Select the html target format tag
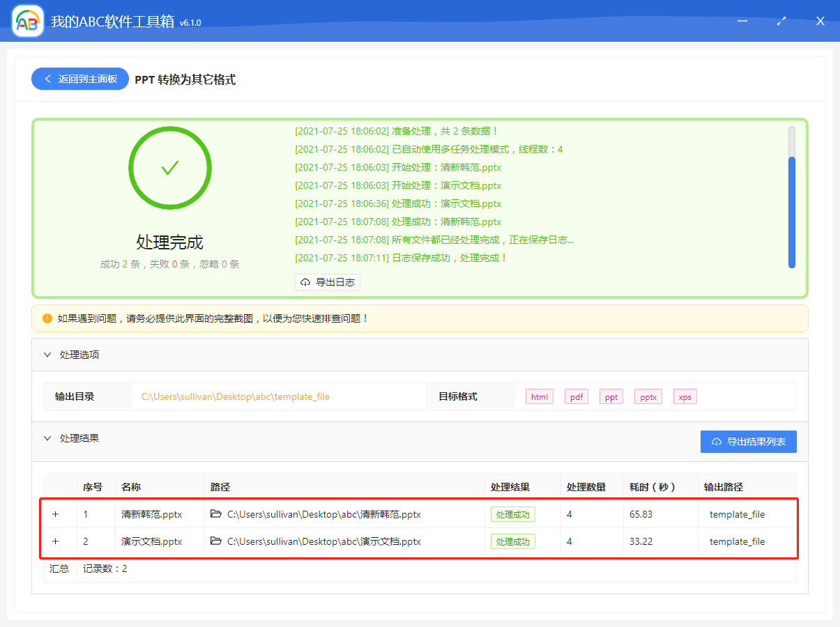The width and height of the screenshot is (840, 627). point(539,396)
